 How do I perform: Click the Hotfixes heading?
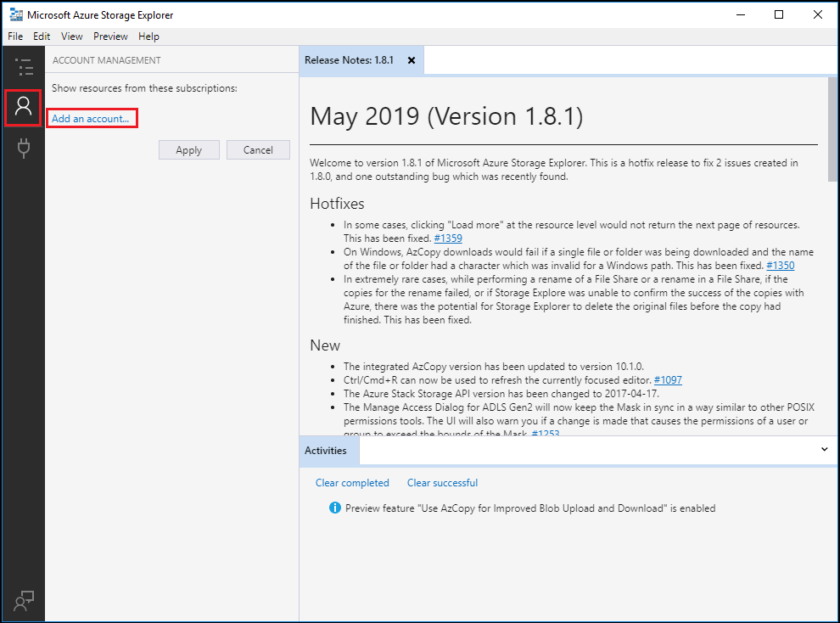point(337,204)
